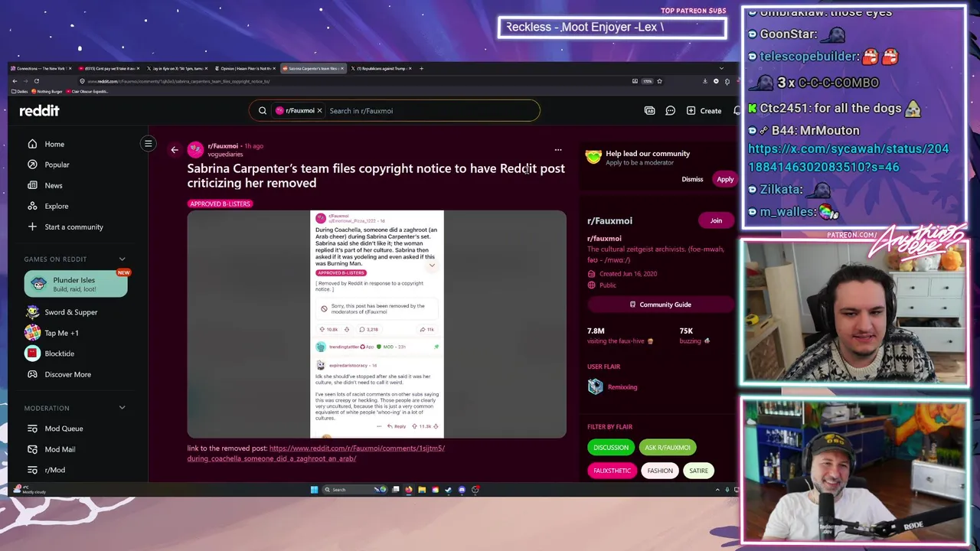Open Discord from the taskbar
Image resolution: width=980 pixels, height=551 pixels.
[462, 490]
